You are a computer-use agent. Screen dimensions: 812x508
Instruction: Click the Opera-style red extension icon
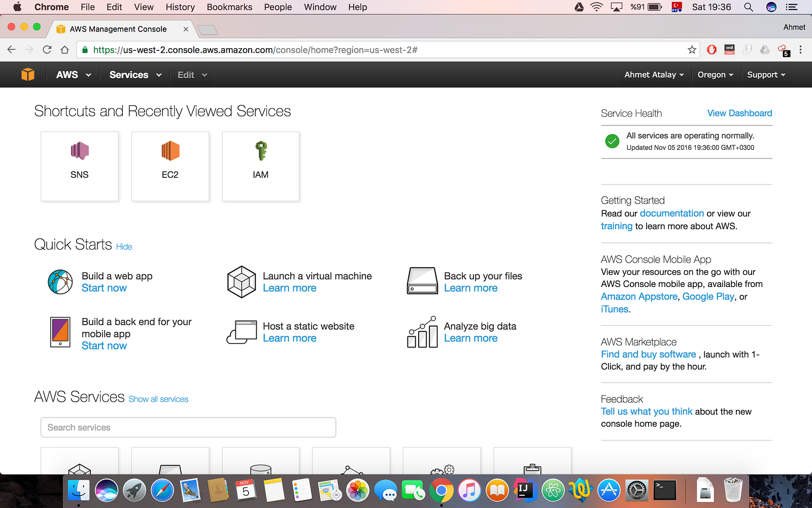[x=712, y=50]
